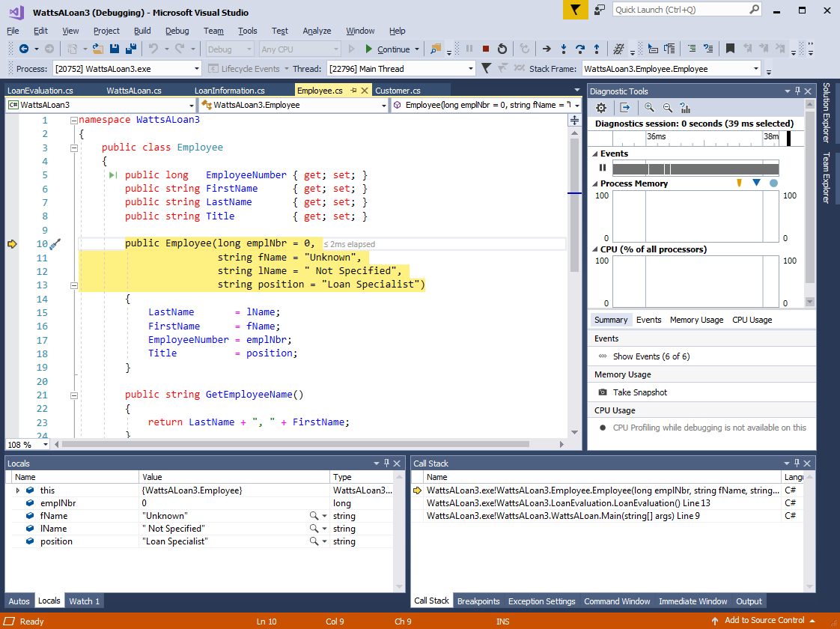
Task: Select the Breakpoints tab
Action: 478,601
